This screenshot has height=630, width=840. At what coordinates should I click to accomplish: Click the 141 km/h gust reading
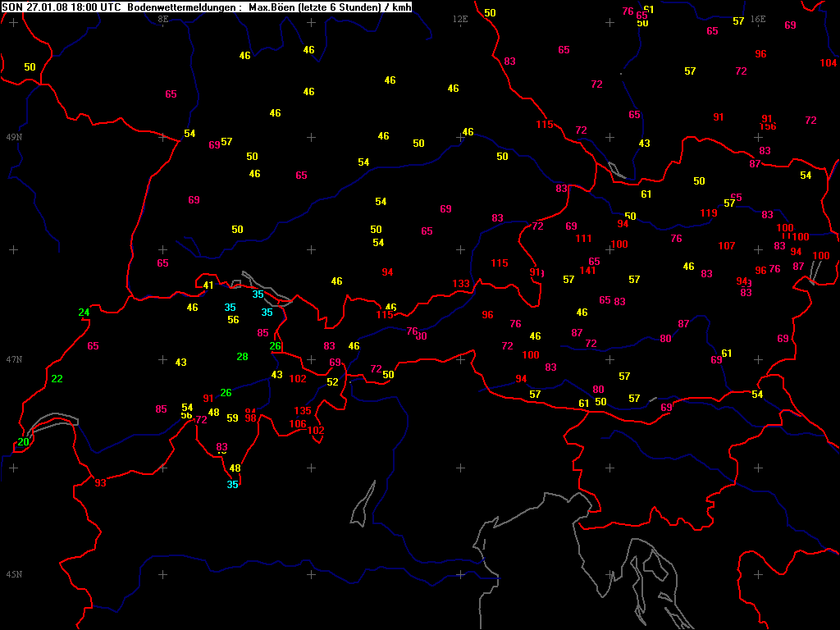[587, 271]
